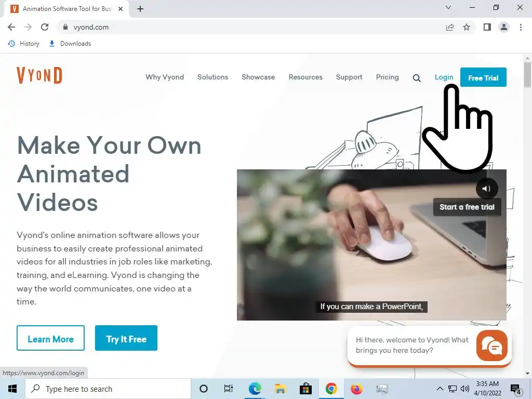Open the orange chat bubble icon
Screen dimensions: 532x399
click(491, 345)
